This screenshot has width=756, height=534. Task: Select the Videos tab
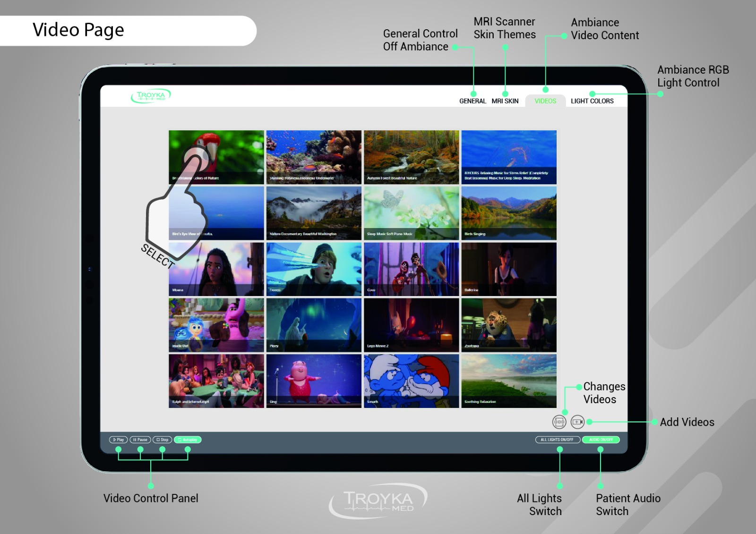point(545,101)
